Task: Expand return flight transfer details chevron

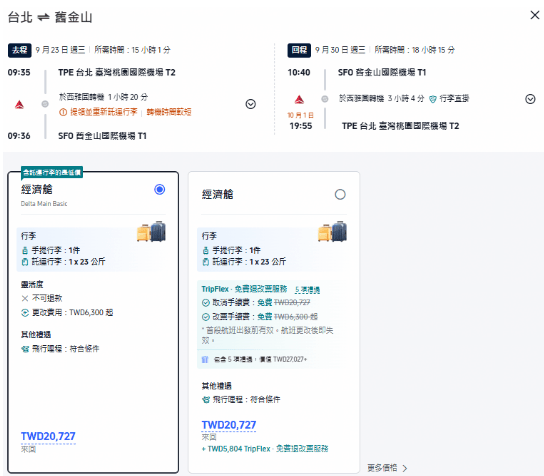Action: tap(530, 99)
